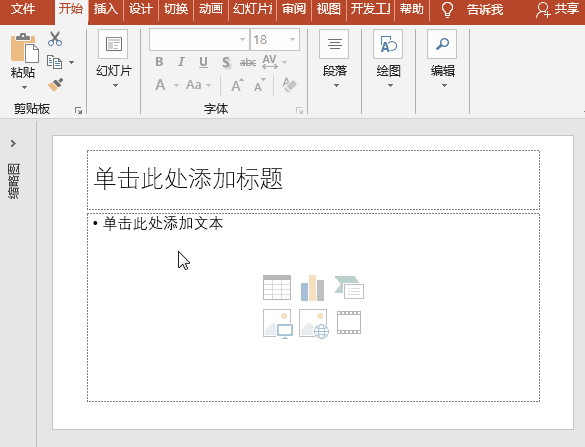585x447 pixels.
Task: Switch to the Review (审阅) tab
Action: tap(294, 9)
